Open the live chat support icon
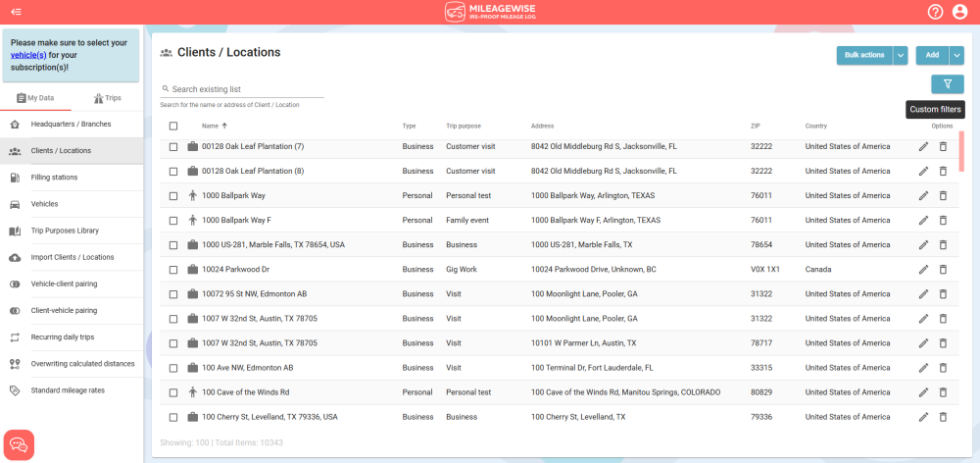Image resolution: width=980 pixels, height=463 pixels. point(20,444)
